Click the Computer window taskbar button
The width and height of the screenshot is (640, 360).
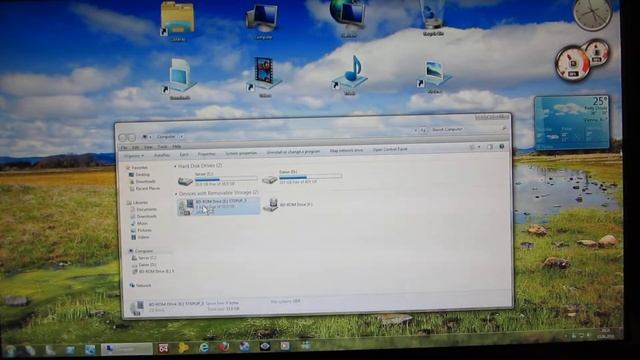coord(127,349)
